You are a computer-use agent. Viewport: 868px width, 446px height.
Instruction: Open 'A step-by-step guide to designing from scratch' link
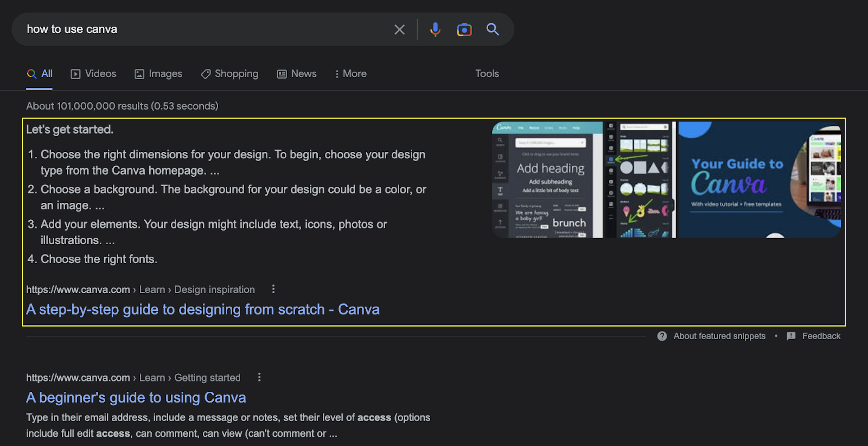203,309
